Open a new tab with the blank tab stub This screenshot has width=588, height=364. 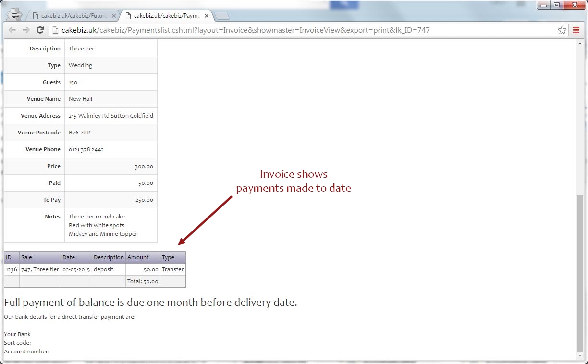point(221,15)
